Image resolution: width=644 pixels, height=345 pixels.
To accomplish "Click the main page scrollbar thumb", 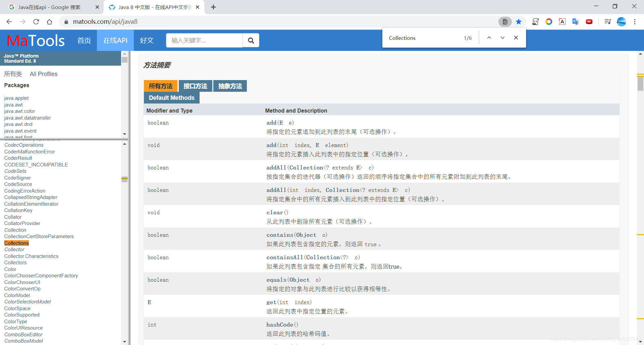I will [x=640, y=84].
